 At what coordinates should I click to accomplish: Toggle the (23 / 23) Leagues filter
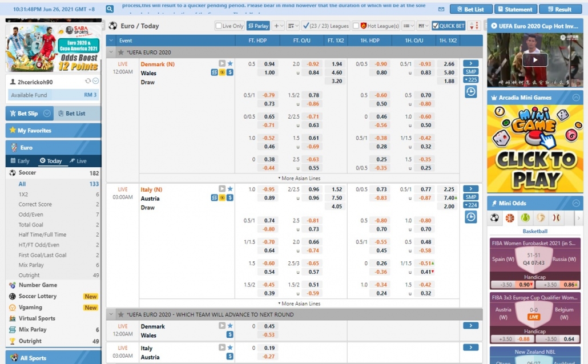click(325, 26)
